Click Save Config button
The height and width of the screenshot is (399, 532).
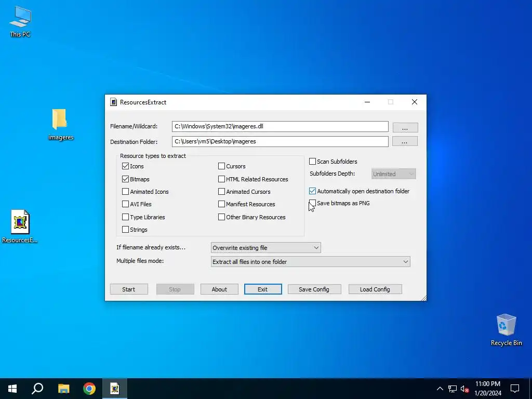point(314,289)
